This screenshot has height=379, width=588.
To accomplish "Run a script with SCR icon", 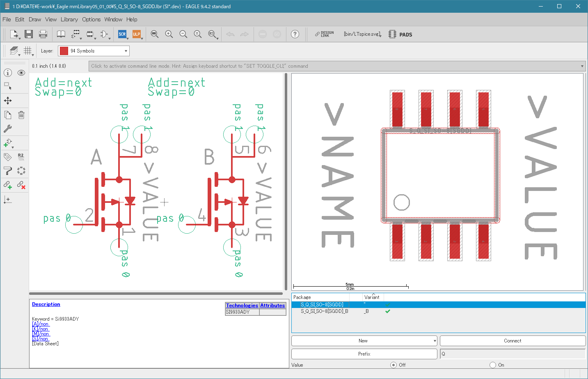I will click(x=122, y=34).
